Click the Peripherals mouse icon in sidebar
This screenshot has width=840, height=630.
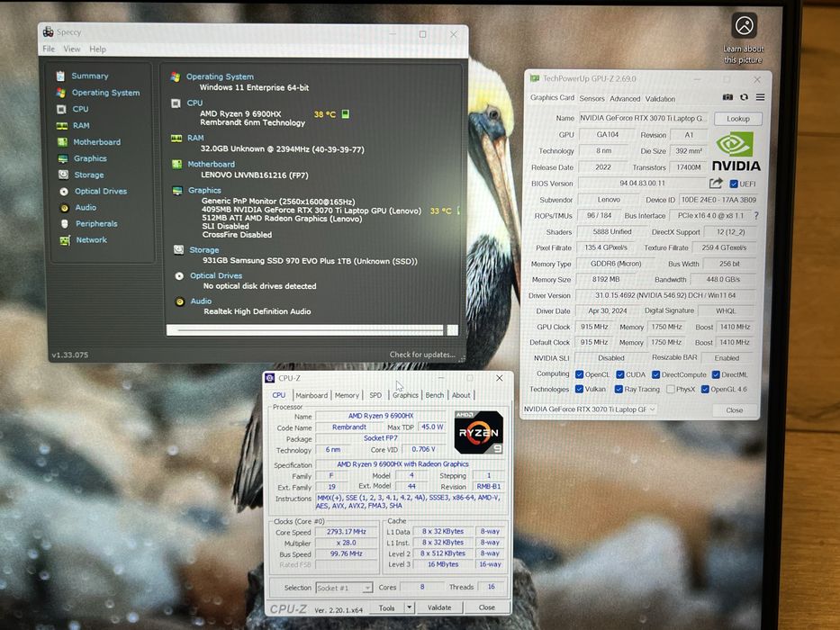(x=65, y=224)
